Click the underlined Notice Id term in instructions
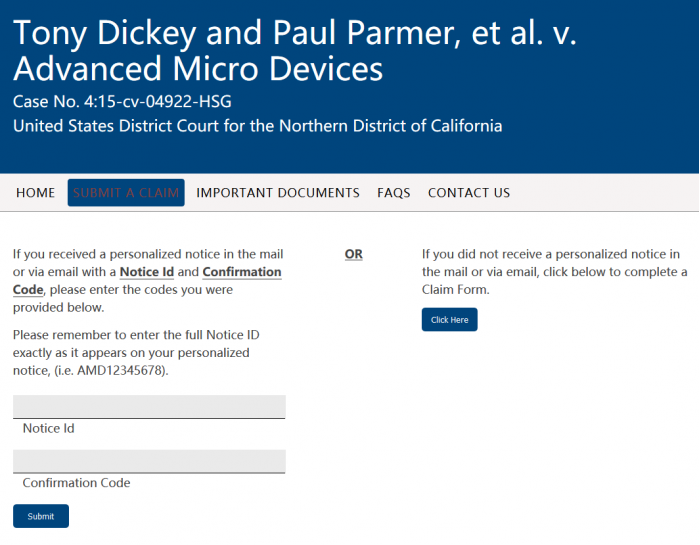Screen dimensions: 700x545 (x=146, y=272)
